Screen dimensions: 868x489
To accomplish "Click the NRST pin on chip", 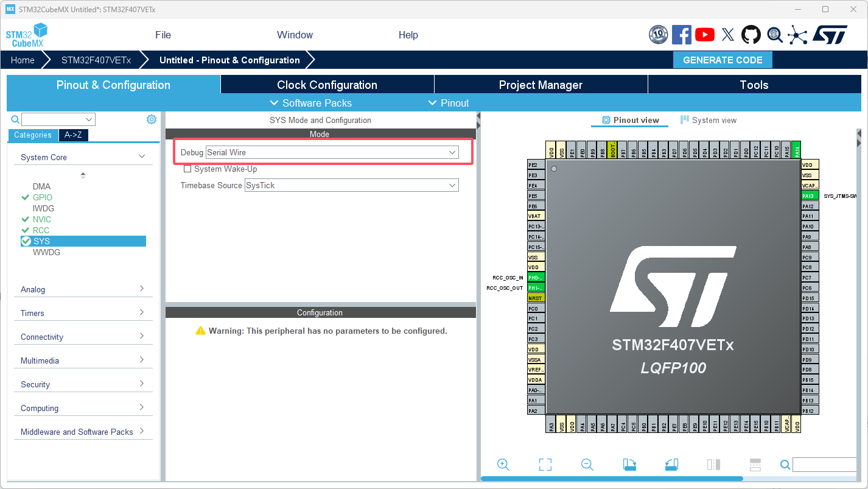I will 536,298.
